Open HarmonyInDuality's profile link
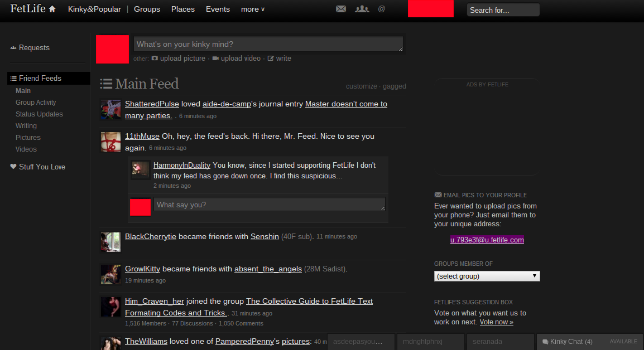644x350 pixels. tap(182, 166)
